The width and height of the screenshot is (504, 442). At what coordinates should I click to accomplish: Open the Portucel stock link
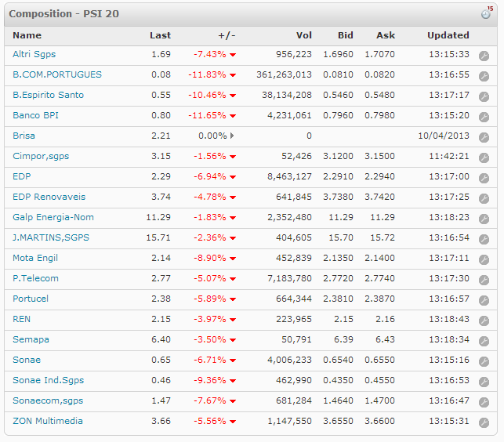coord(31,299)
